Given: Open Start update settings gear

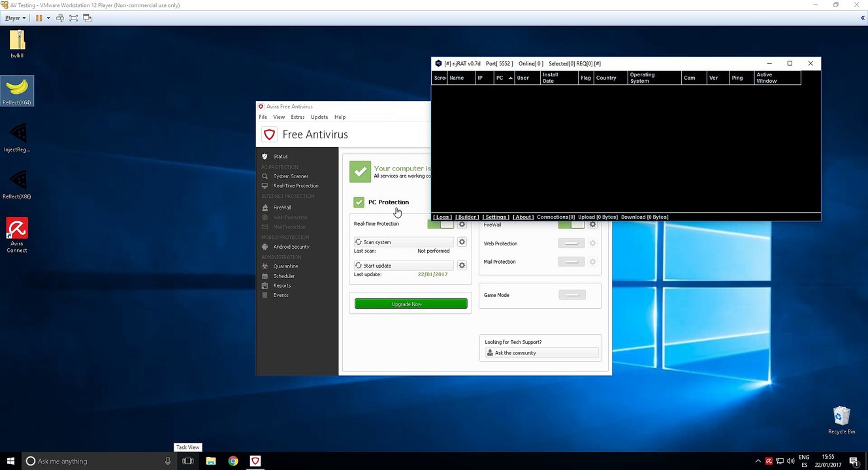Looking at the screenshot, I should point(462,266).
